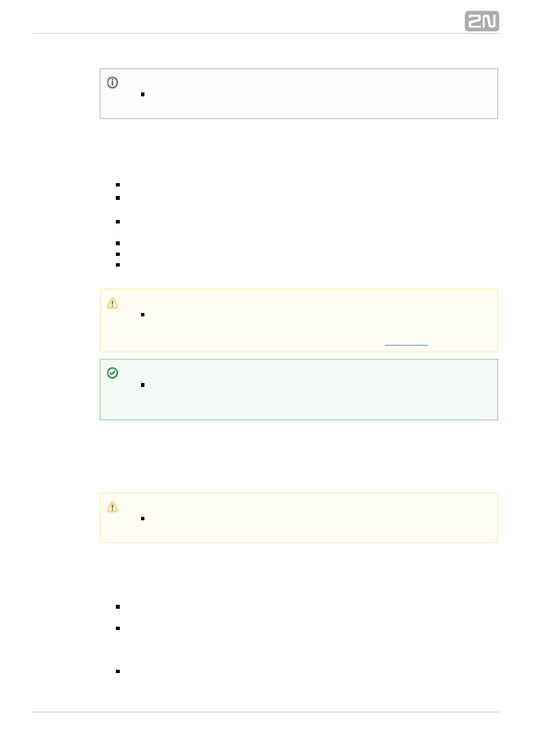Click the 2N logo in the header

click(x=481, y=21)
